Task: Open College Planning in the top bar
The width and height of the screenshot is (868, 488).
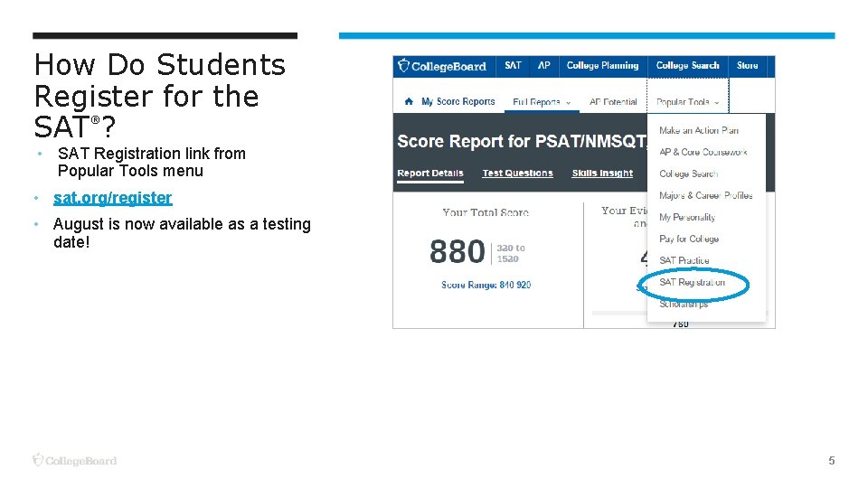Action: click(602, 65)
